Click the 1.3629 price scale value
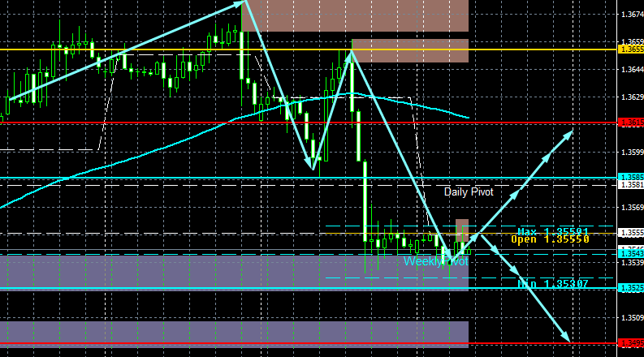 [x=632, y=97]
